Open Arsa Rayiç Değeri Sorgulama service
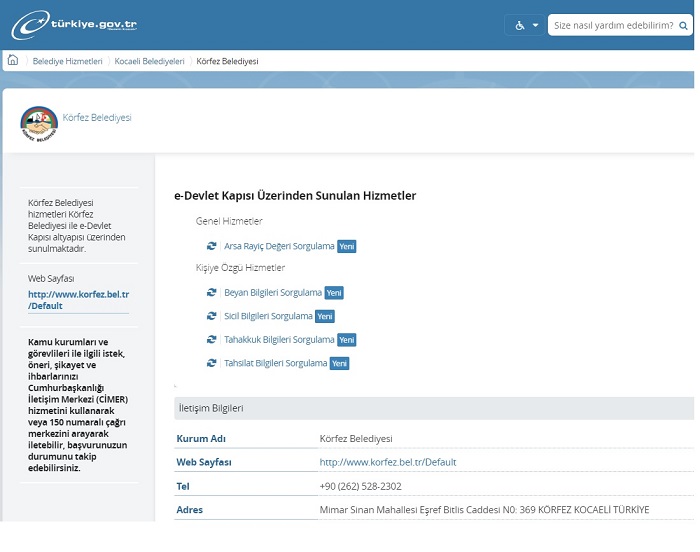Viewport: 700px width, 552px height. (279, 246)
